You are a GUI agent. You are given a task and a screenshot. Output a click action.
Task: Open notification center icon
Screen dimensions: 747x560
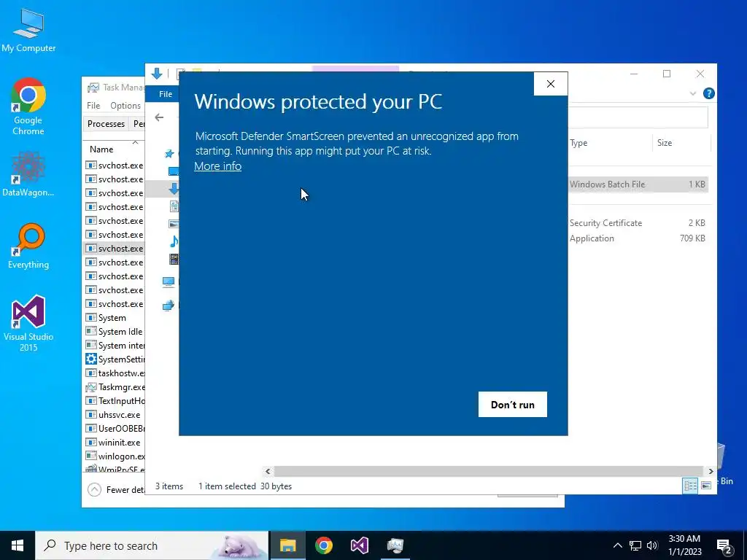[724, 546]
